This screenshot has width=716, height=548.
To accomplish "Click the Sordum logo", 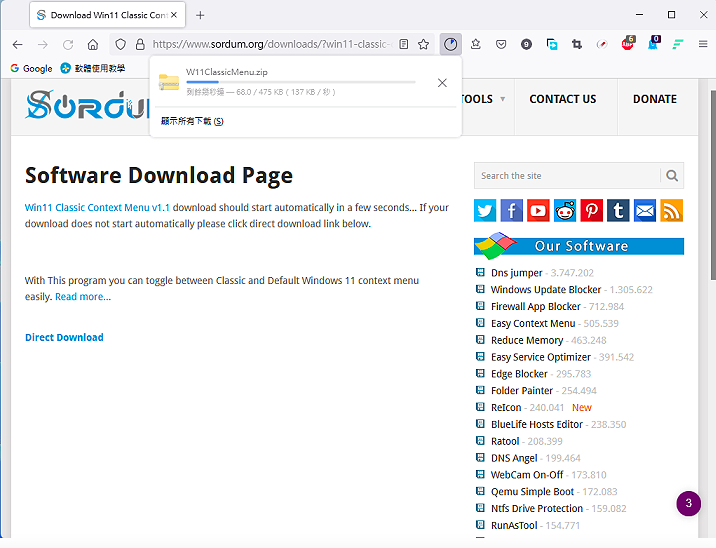I will pyautogui.click(x=87, y=105).
